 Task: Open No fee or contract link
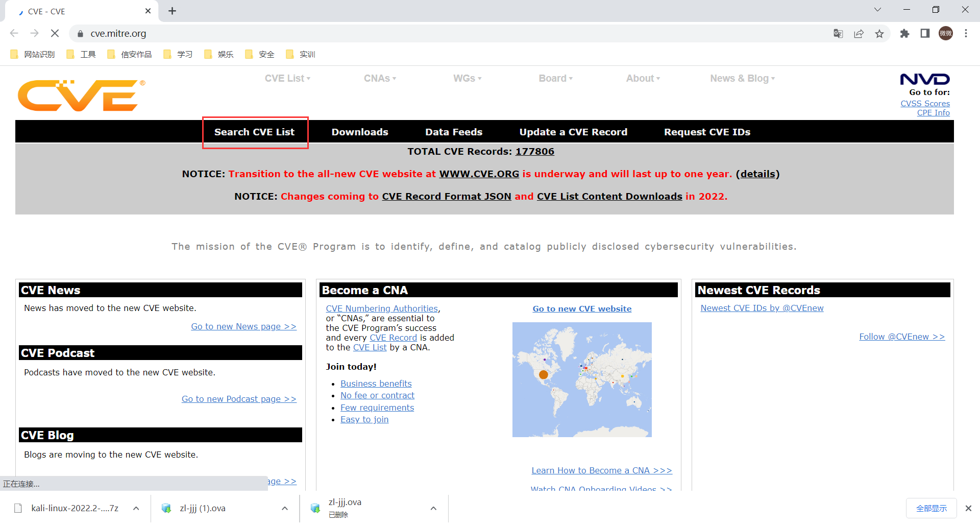point(377,396)
